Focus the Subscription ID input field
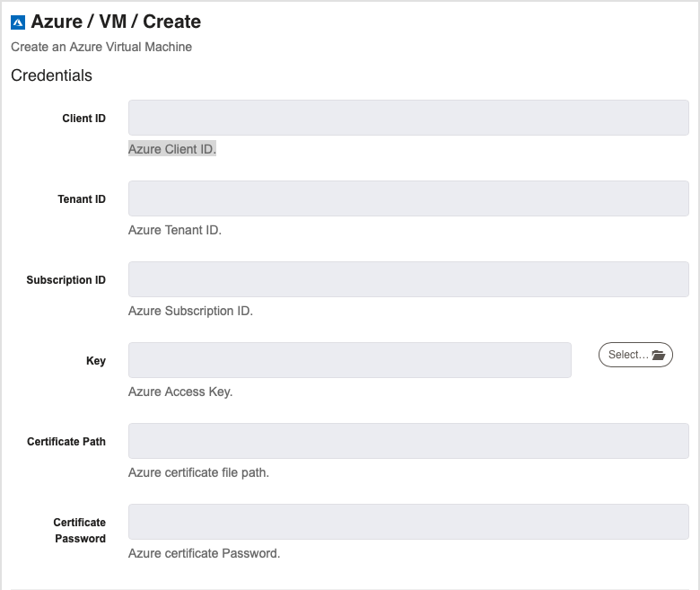Image resolution: width=700 pixels, height=590 pixels. click(408, 279)
